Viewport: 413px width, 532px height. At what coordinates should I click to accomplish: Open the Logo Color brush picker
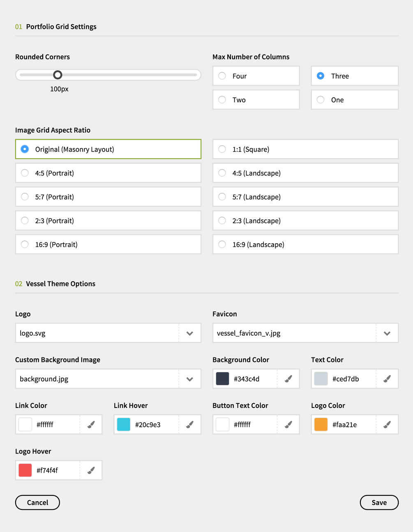[x=387, y=424]
